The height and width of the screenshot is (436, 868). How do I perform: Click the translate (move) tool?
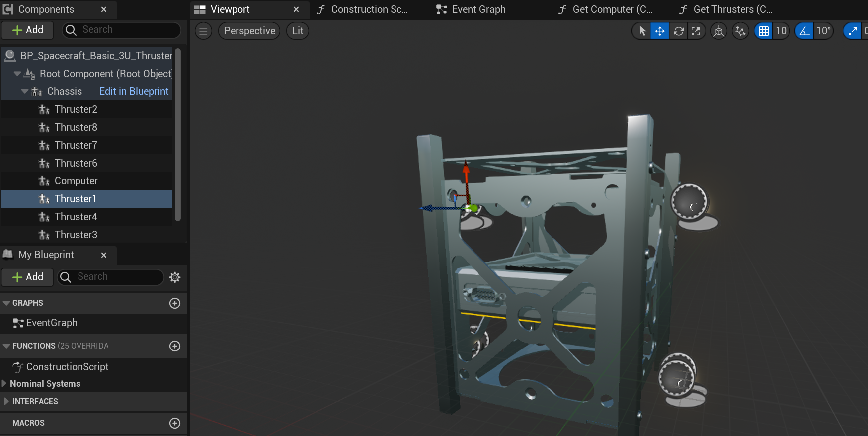click(660, 31)
